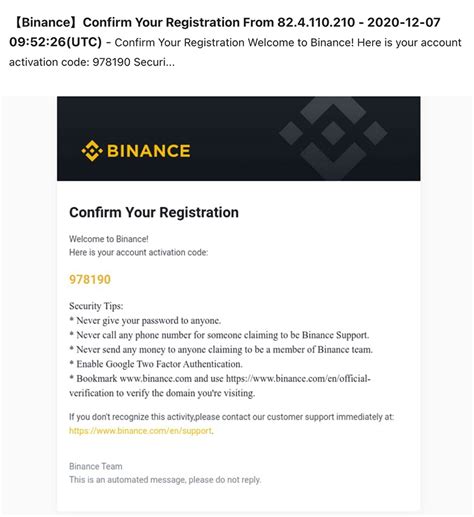Click the www.binance.com bookmark URL text
Image resolution: width=474 pixels, height=517 pixels.
point(155,379)
